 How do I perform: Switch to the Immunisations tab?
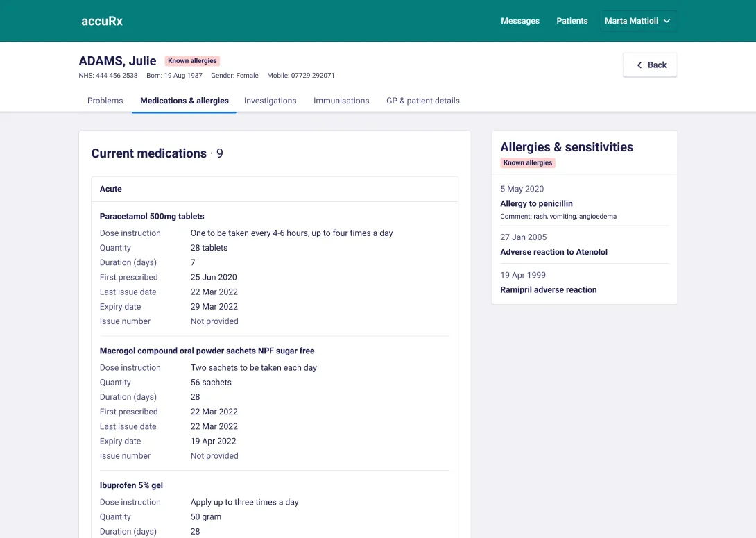point(341,101)
